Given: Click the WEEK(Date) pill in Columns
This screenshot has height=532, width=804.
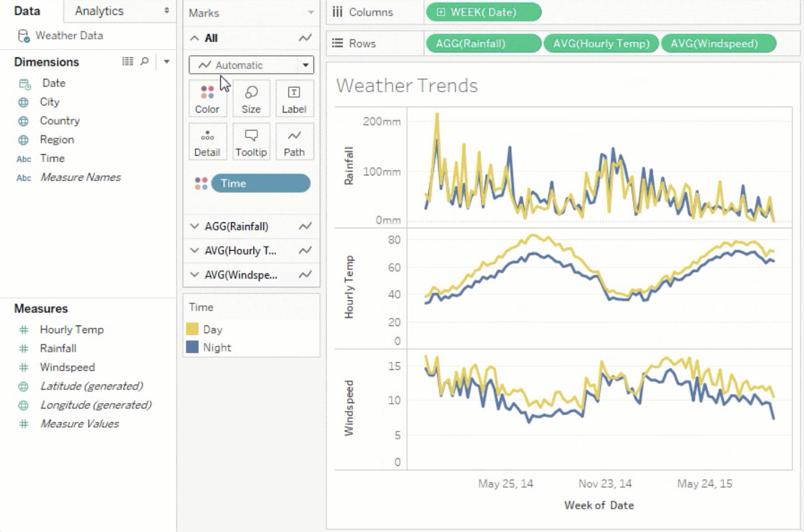Looking at the screenshot, I should [483, 11].
